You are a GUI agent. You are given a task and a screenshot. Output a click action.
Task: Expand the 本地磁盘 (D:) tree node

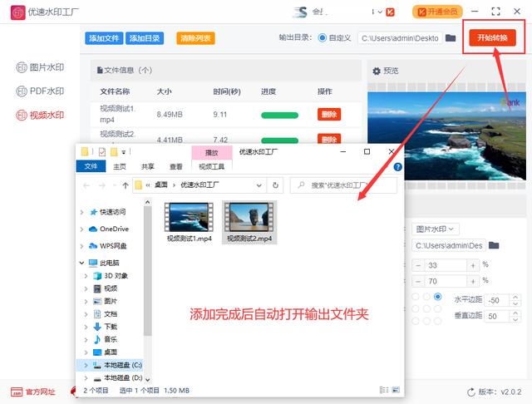point(86,378)
